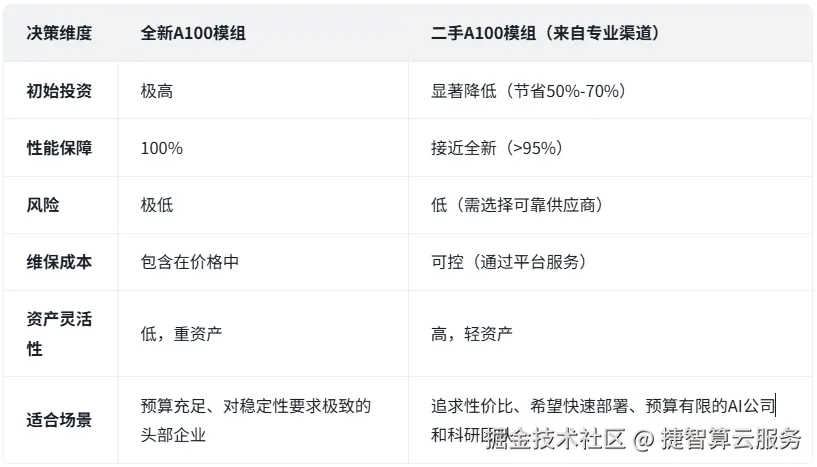Select the 高，轻资产 cell
The height and width of the screenshot is (467, 817).
[472, 334]
